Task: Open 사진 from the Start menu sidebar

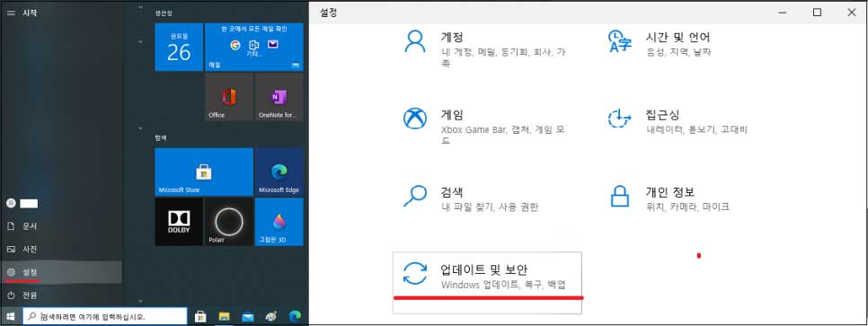Action: click(x=61, y=249)
